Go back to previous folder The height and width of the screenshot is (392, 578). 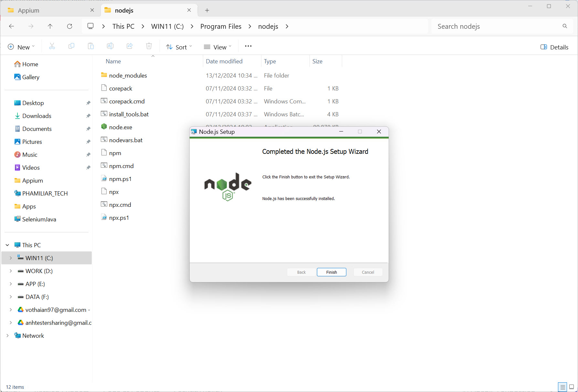point(12,26)
